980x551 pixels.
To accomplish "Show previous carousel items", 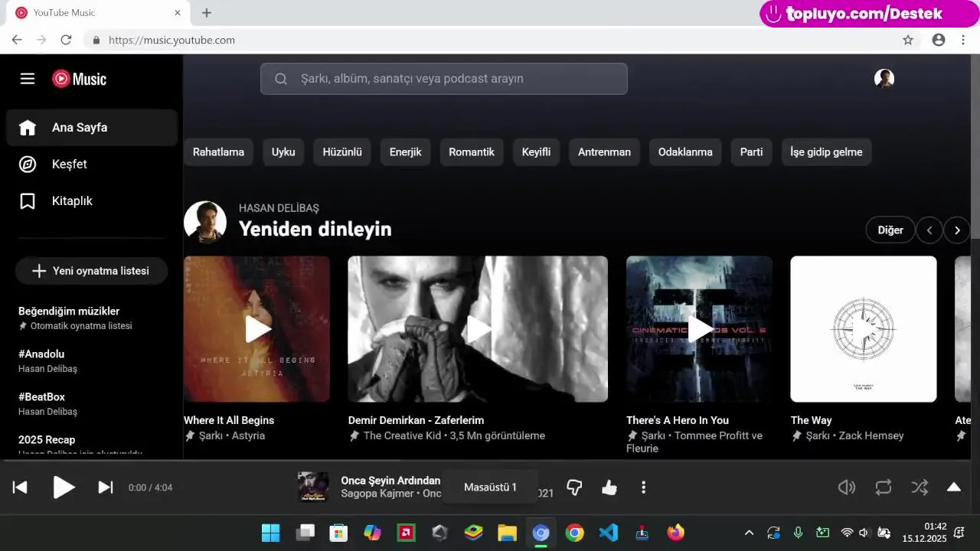I will tap(929, 230).
